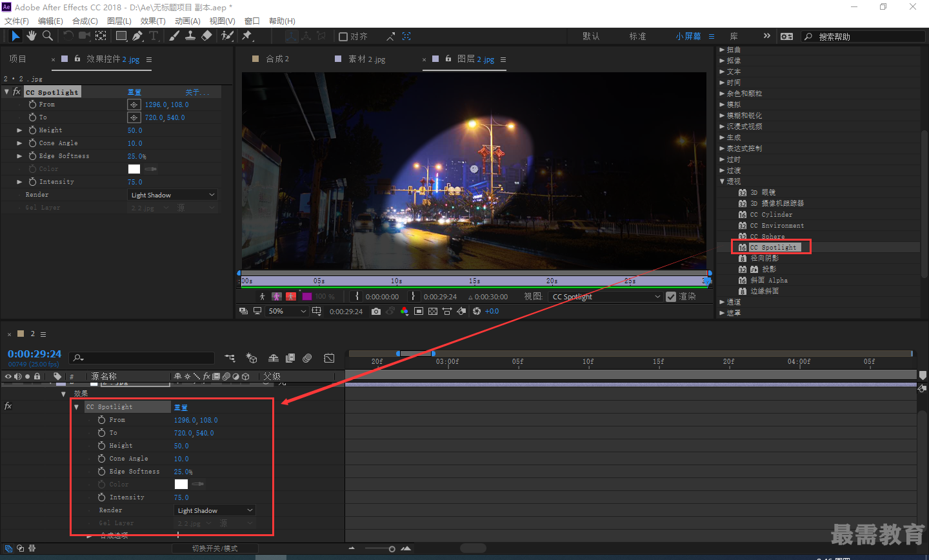Click the Reset Exposure aperture icon
929x560 pixels.
[477, 311]
